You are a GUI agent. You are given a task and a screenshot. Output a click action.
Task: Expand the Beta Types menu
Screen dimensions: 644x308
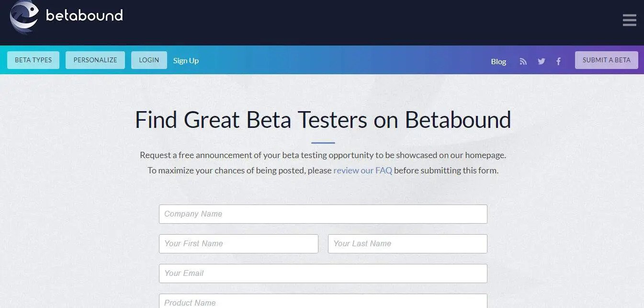(33, 60)
